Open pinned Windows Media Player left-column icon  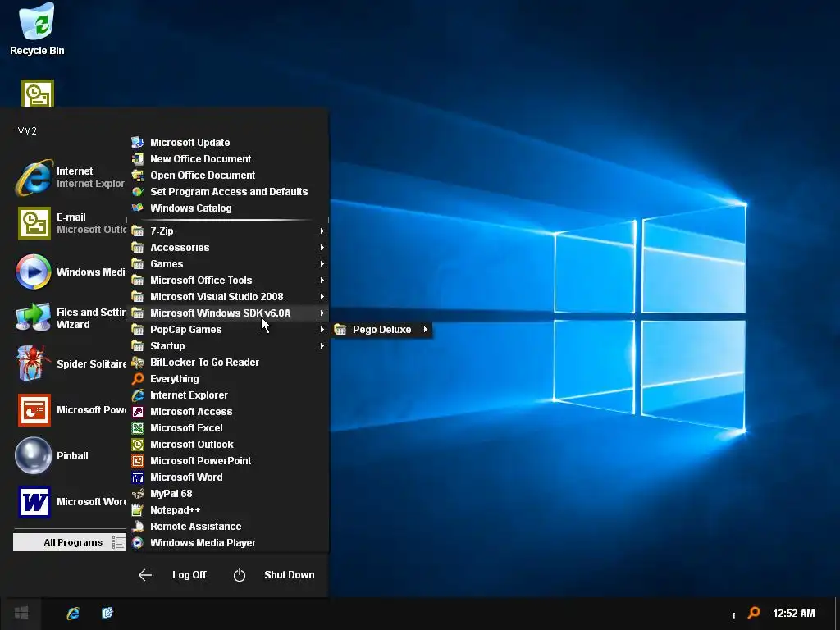point(33,272)
